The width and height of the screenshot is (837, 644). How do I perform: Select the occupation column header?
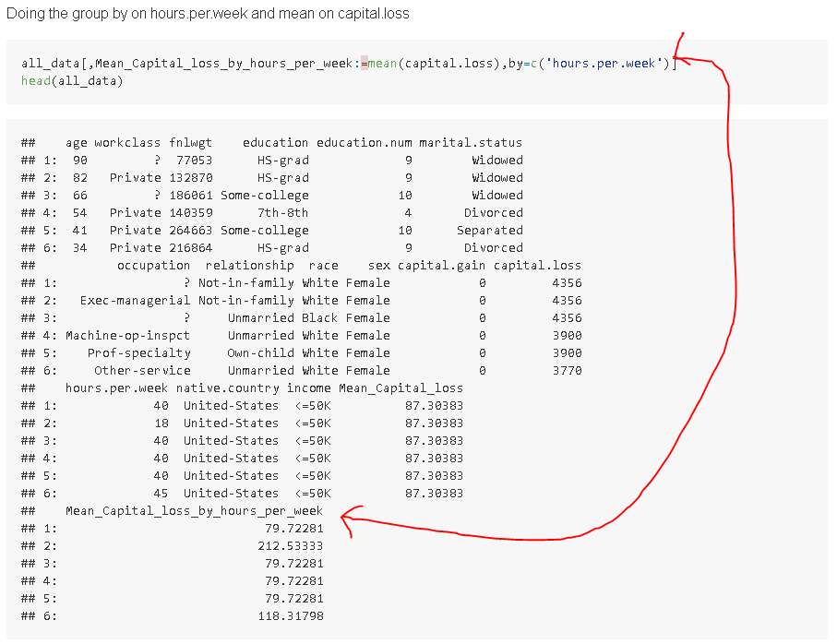153,265
